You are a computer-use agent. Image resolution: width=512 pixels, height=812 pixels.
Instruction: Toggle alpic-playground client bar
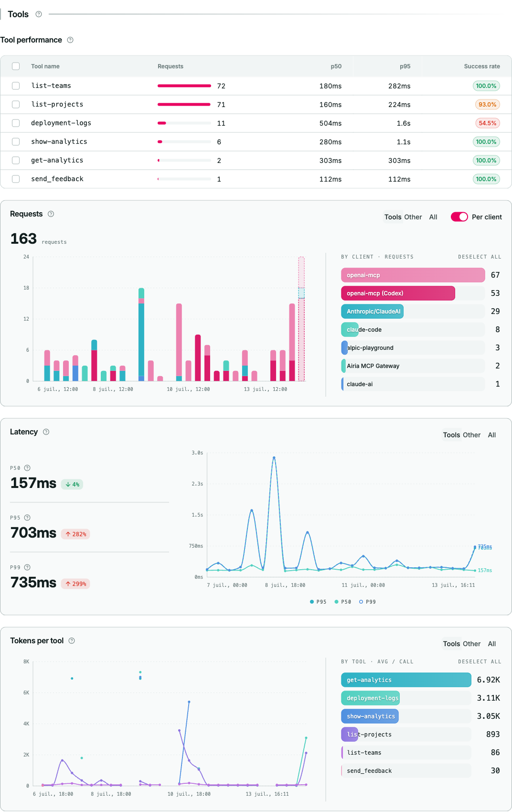pyautogui.click(x=413, y=348)
